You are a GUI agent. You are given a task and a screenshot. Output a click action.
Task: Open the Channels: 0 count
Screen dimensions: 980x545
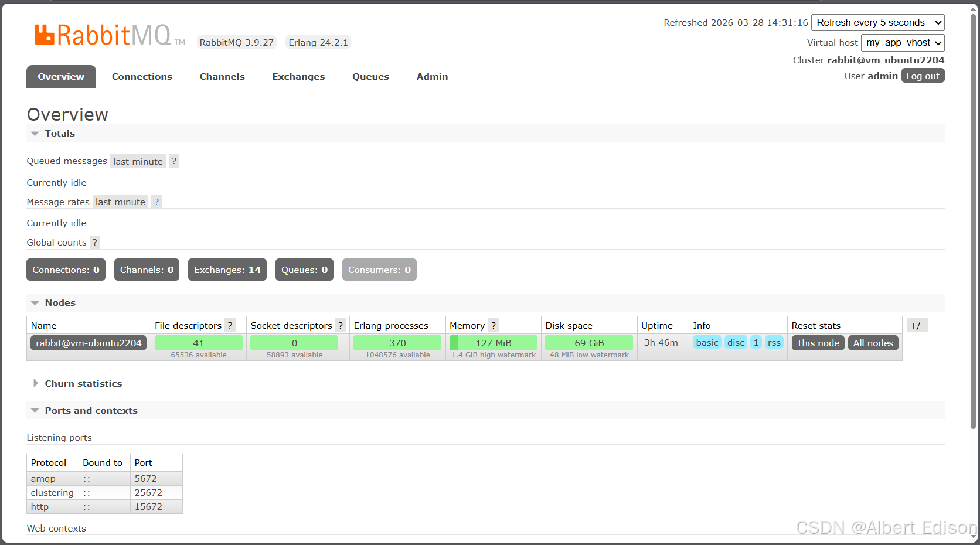coord(147,270)
